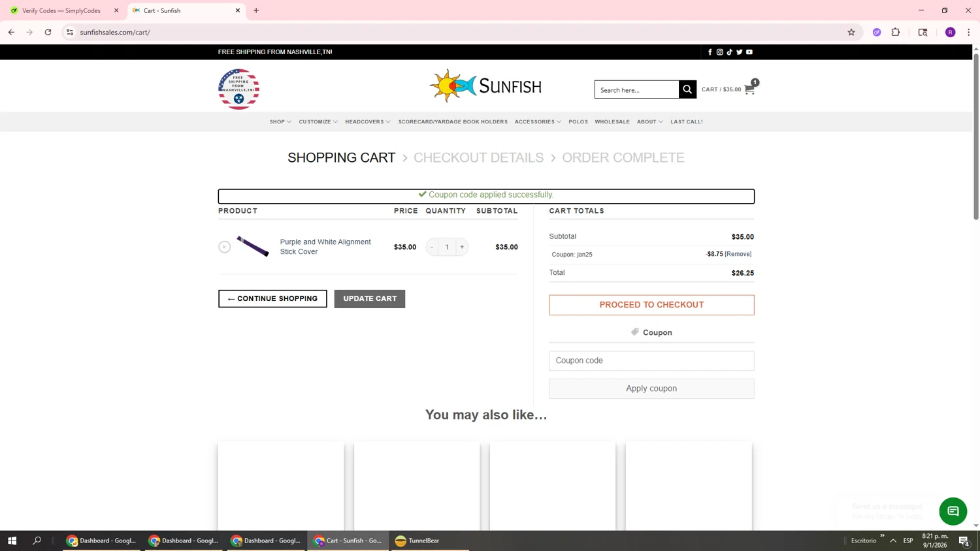This screenshot has height=551, width=980.
Task: Open Scorecard/Yardage Book Holders page
Action: 453,122
